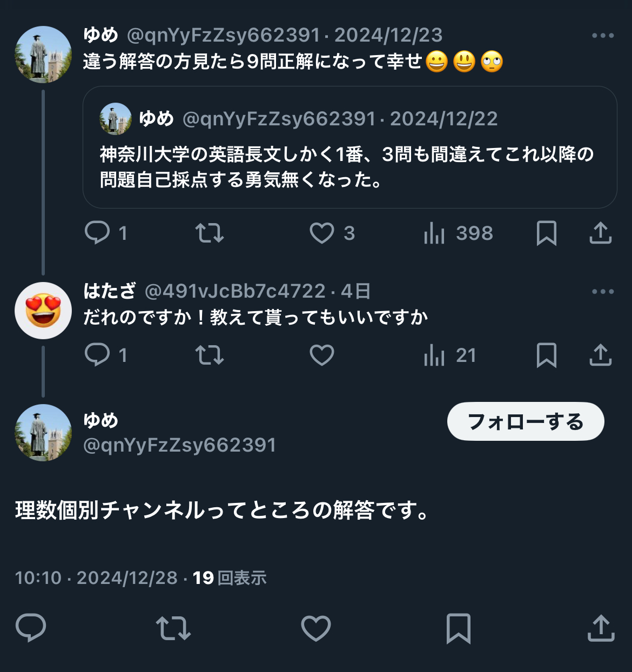Bookmark ゆめ's top tweet
632x672 pixels.
(547, 233)
